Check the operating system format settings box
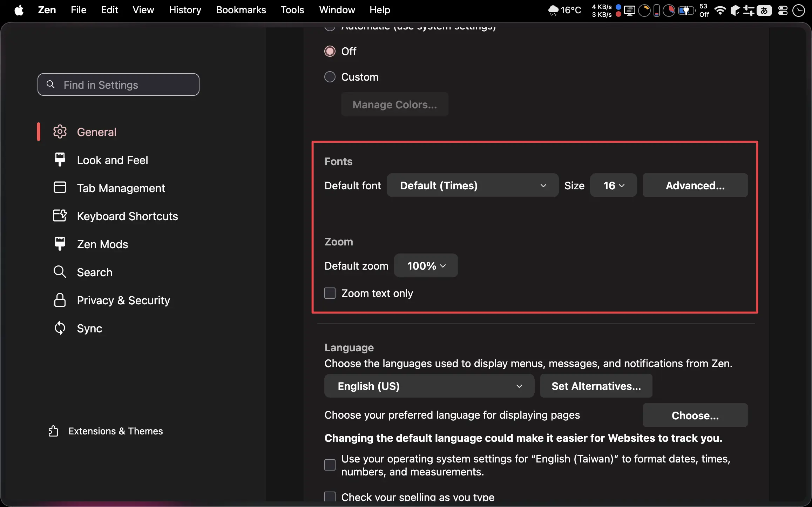812x507 pixels. coord(330,465)
